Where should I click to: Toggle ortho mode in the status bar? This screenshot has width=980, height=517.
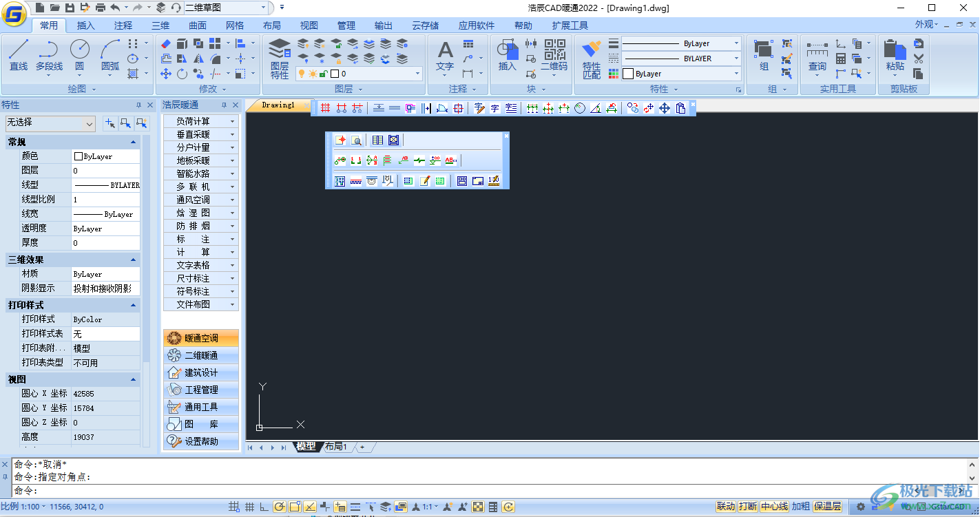click(264, 507)
